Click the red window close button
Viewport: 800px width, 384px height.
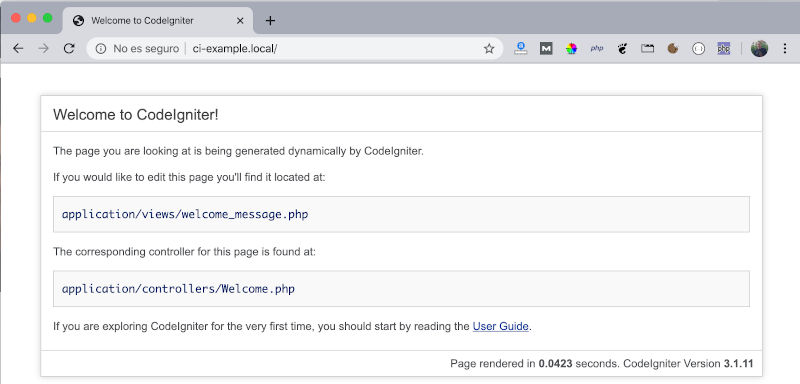pos(16,18)
